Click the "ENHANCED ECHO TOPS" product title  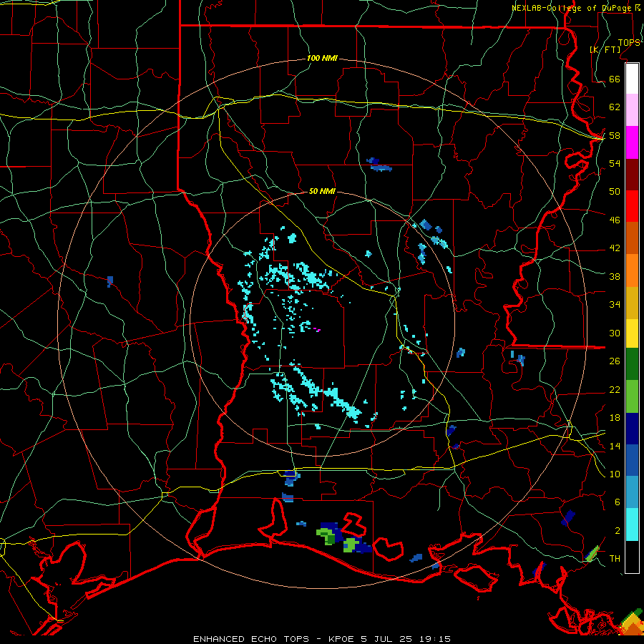[251, 639]
